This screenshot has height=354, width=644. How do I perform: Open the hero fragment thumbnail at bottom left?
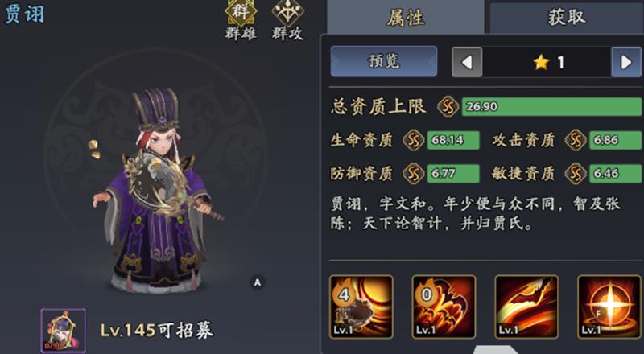[64, 331]
